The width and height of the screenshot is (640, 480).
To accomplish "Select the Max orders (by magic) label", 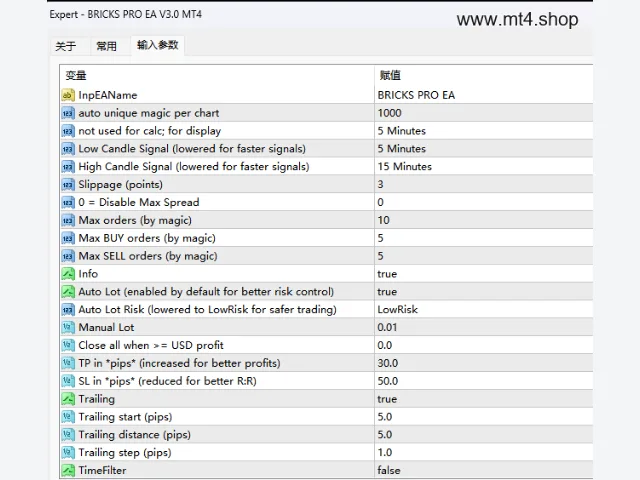I will pyautogui.click(x=135, y=220).
